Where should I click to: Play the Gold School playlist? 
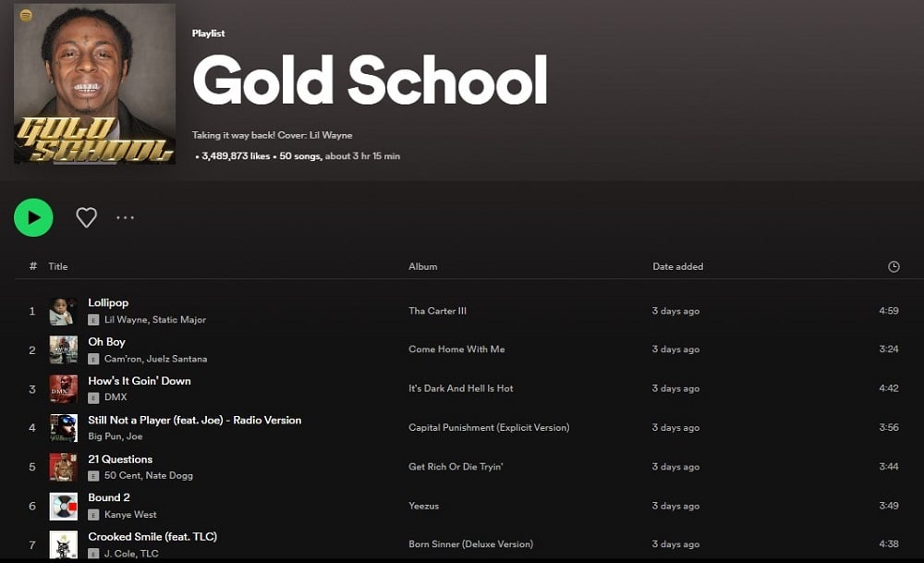tap(33, 217)
